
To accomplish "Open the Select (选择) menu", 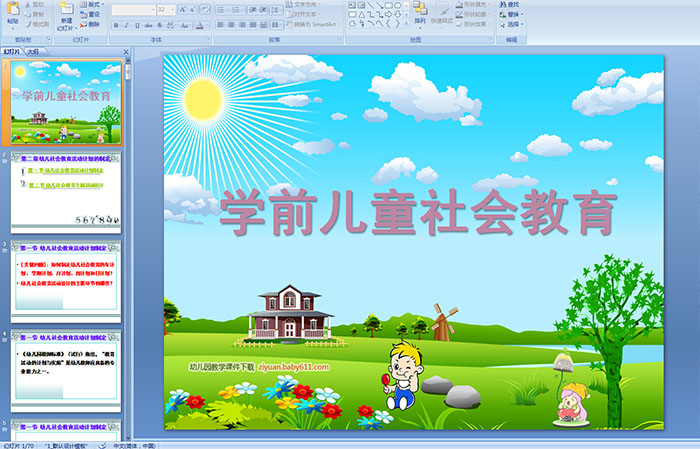I will (x=512, y=24).
